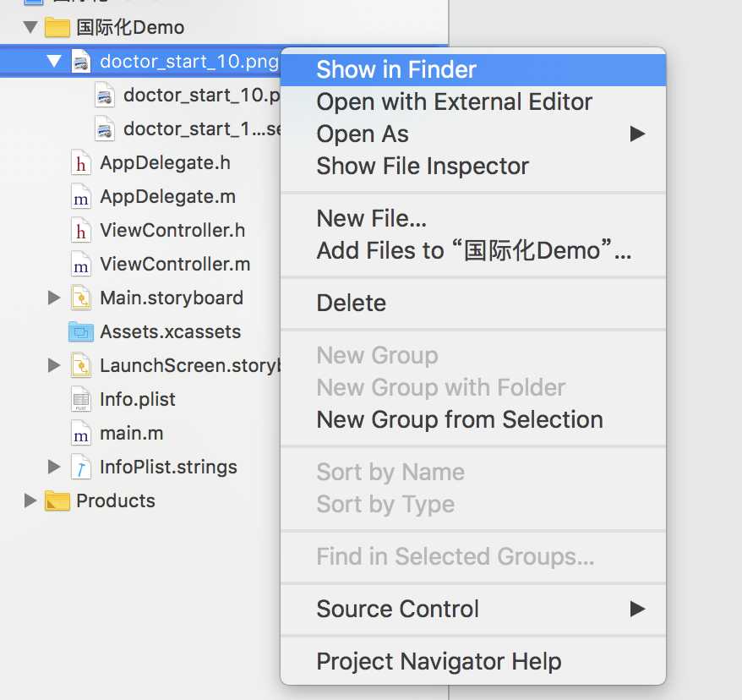Expand the Main.storyboard disclosure triangle
The height and width of the screenshot is (700, 742).
(x=54, y=298)
